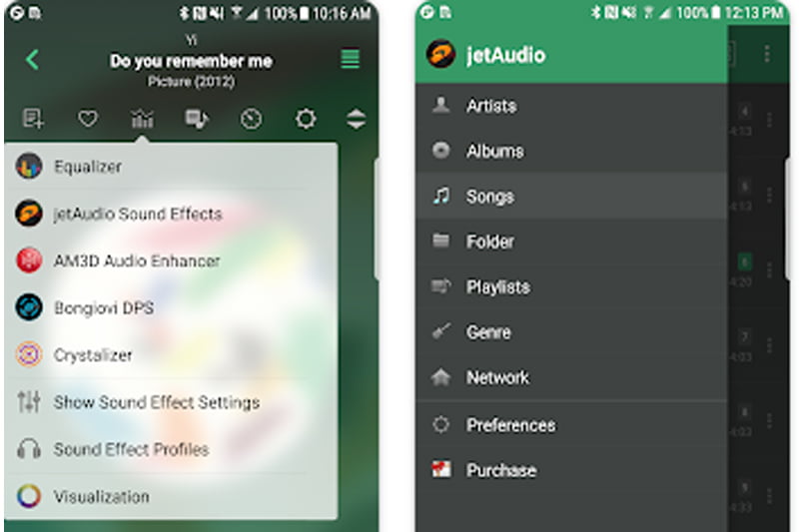Select Songs in the navigation drawer
Image resolution: width=799 pixels, height=532 pixels.
pos(571,196)
